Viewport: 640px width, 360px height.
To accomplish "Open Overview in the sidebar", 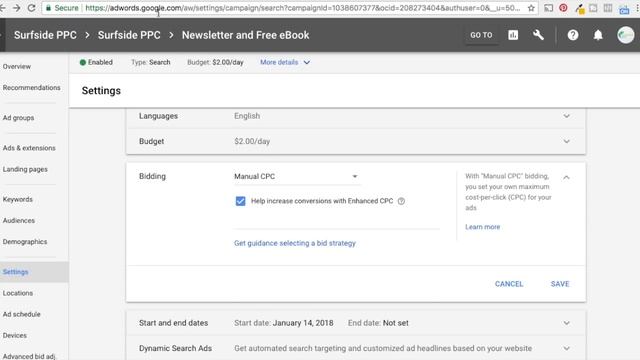I will tap(17, 67).
